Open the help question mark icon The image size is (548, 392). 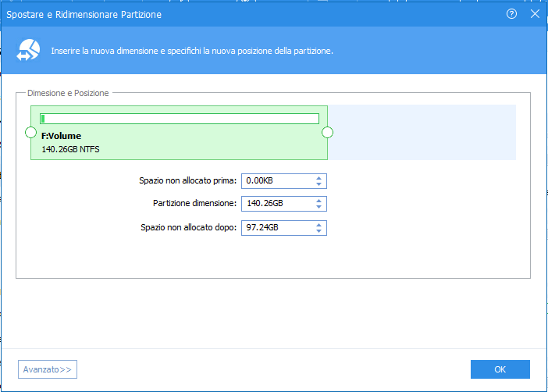click(x=512, y=14)
